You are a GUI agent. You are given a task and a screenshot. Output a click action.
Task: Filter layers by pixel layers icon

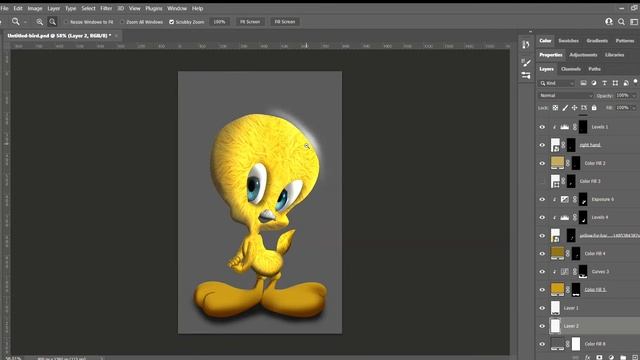583,83
